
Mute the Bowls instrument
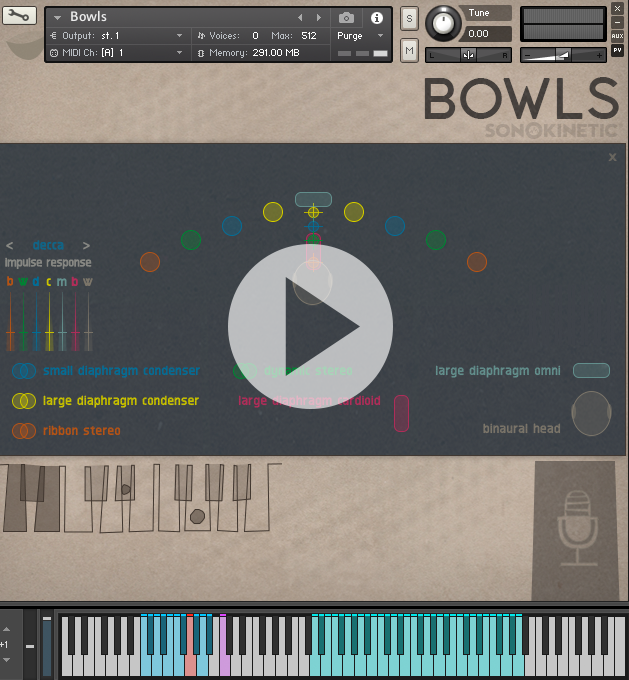[409, 50]
